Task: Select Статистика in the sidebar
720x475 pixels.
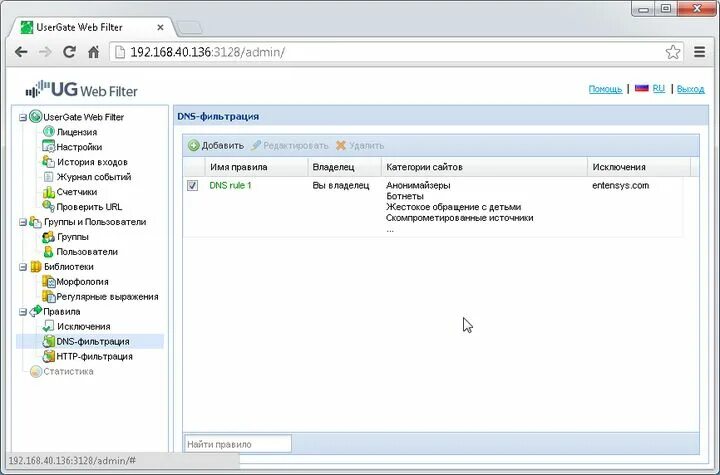Action: (x=68, y=372)
